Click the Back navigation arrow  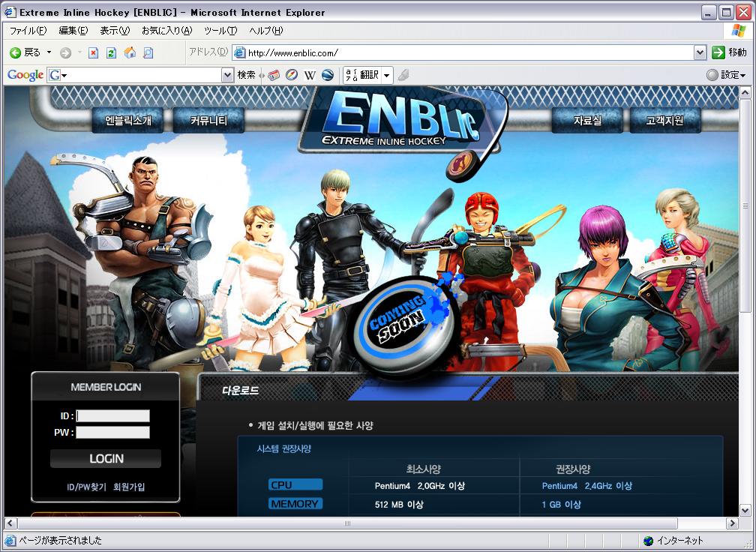pyautogui.click(x=15, y=52)
